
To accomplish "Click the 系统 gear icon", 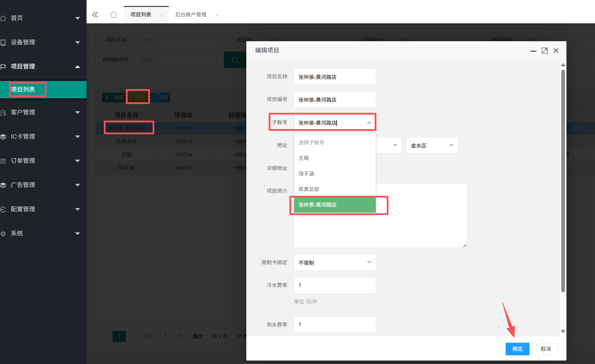I will [3, 233].
